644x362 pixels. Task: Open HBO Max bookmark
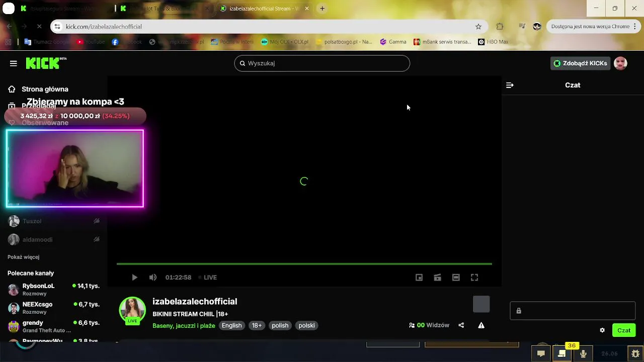coord(493,42)
